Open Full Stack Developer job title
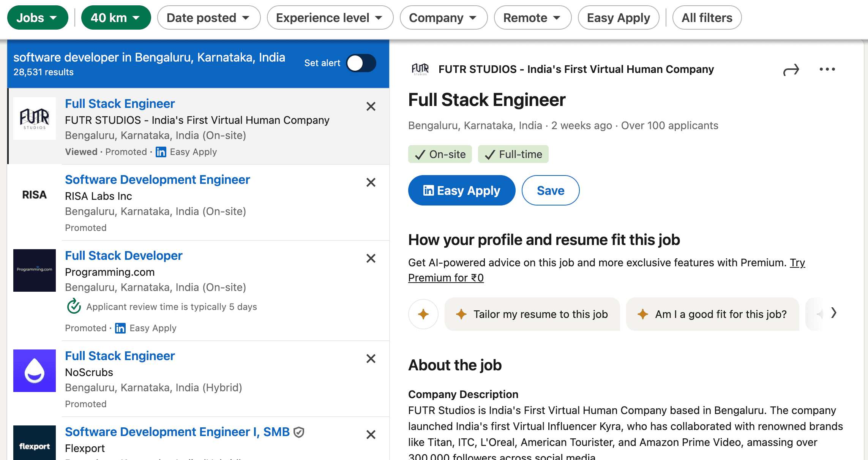The width and height of the screenshot is (868, 460). (123, 256)
